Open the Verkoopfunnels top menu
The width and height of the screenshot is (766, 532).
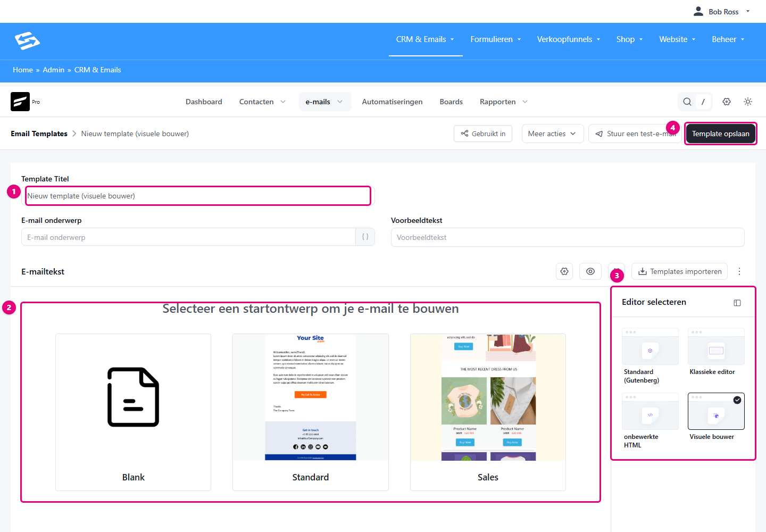[x=569, y=39]
